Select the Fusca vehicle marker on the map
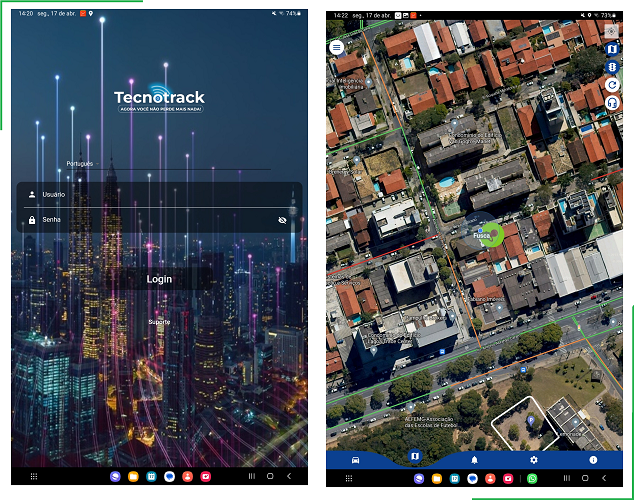 point(491,235)
